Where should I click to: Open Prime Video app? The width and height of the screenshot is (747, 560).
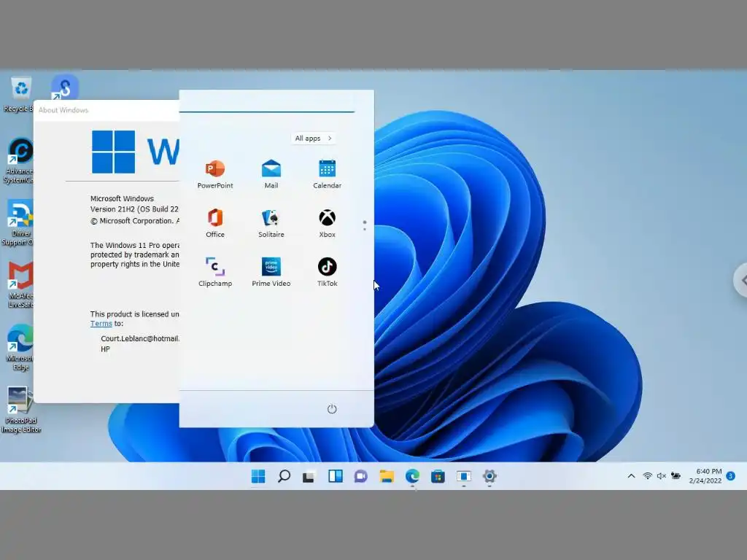[x=271, y=272]
